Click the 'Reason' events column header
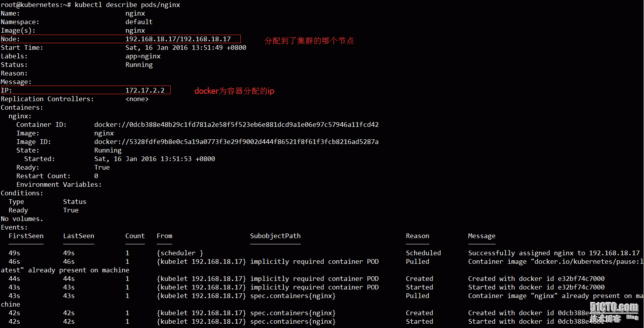The height and width of the screenshot is (328, 644). click(x=418, y=236)
